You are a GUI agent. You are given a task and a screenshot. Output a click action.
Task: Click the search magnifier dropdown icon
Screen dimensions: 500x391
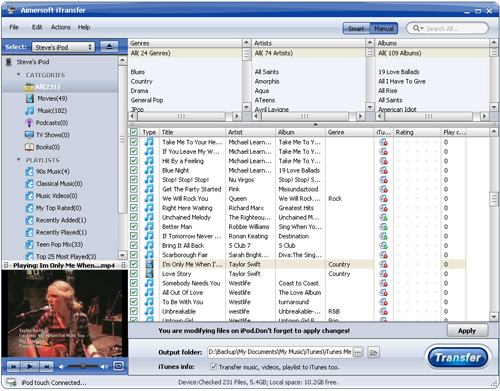[418, 28]
